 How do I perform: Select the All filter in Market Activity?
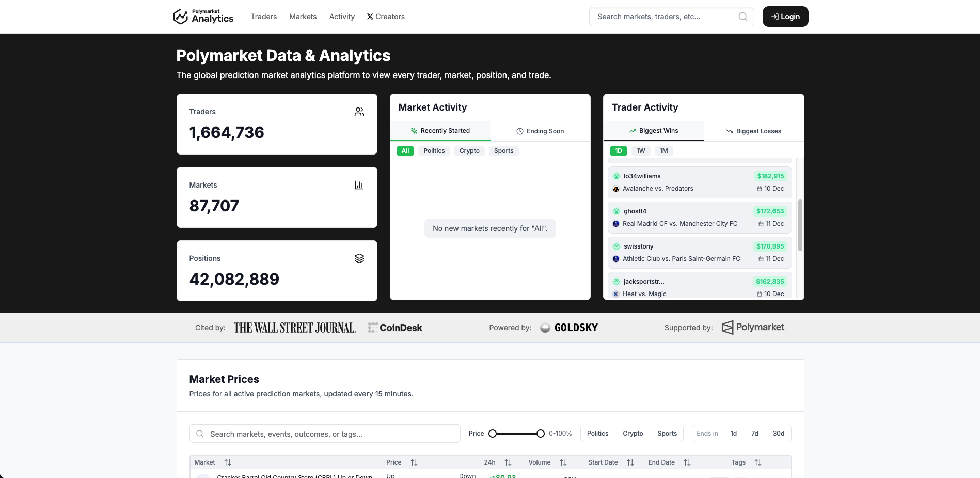click(x=405, y=151)
